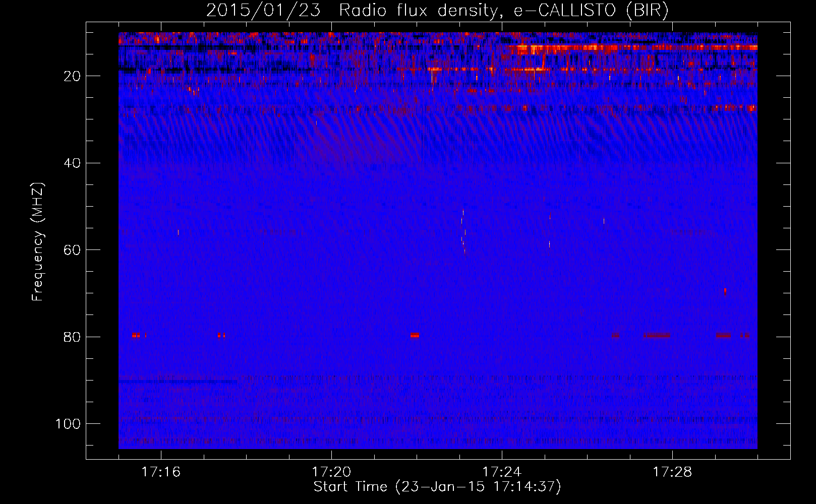
Task: Select the 17:28 time axis label
Action: [x=672, y=472]
